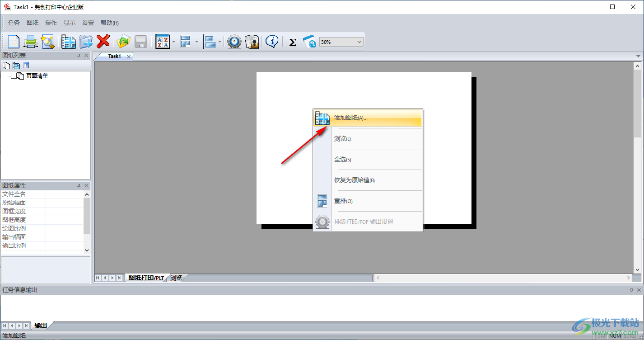This screenshot has width=644, height=340.
Task: Expand the A-Z sort dropdown arrow
Action: coord(173,42)
